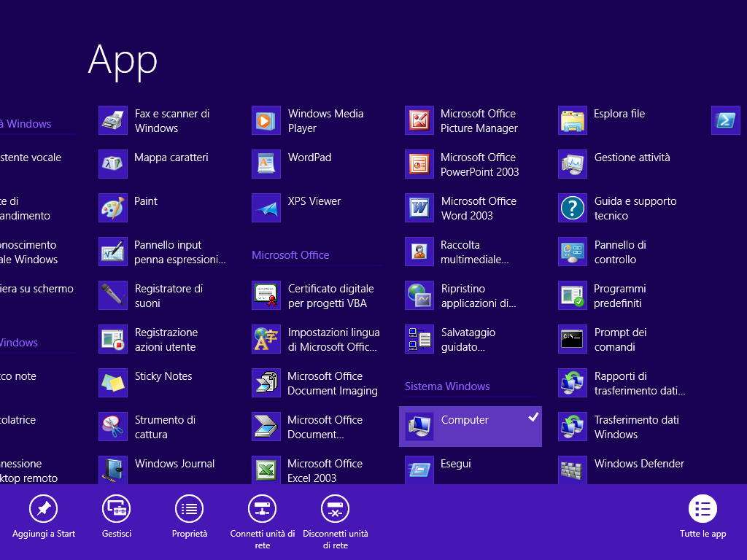747x560 pixels.
Task: Open the Paint palette icon
Action: pyautogui.click(x=113, y=208)
